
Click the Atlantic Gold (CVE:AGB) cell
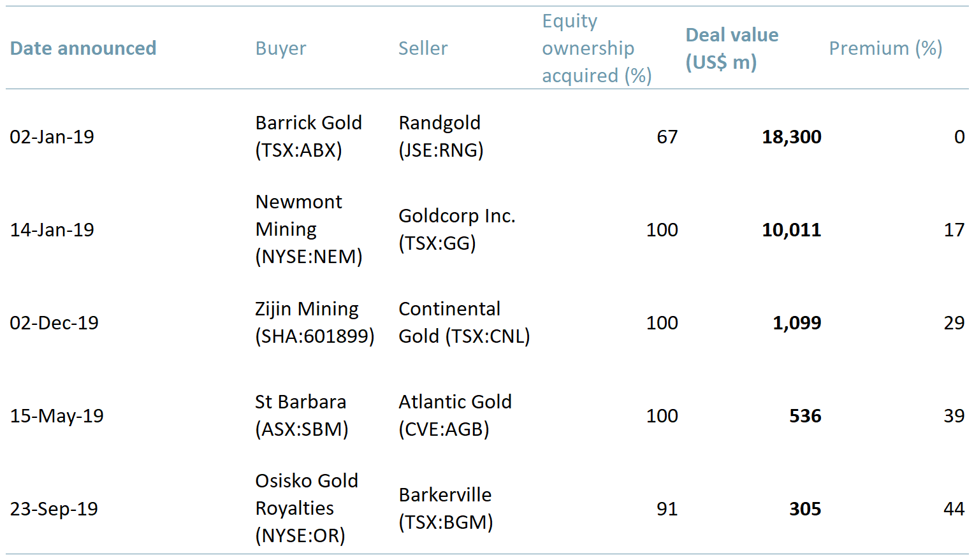pyautogui.click(x=454, y=415)
